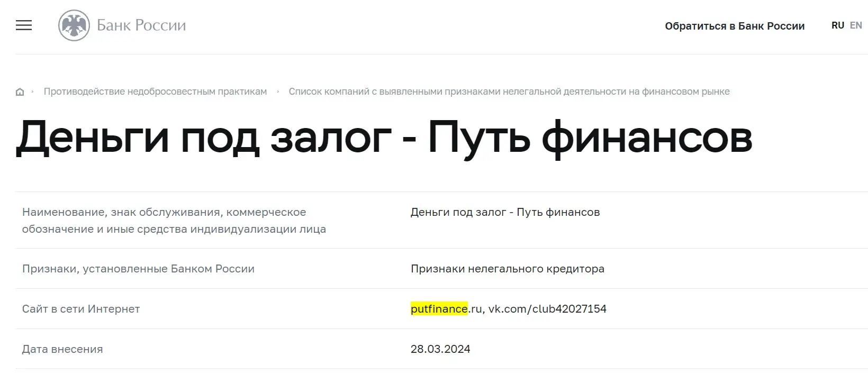Switch language to EN

(x=856, y=25)
